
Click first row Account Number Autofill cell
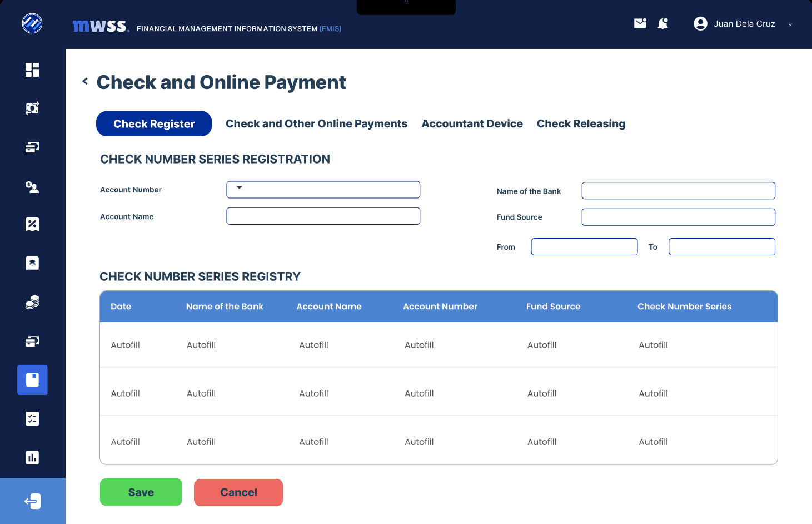coord(419,345)
